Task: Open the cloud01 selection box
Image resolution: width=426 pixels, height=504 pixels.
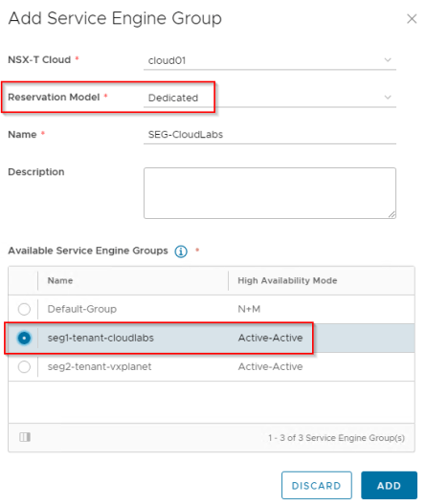Action: click(x=270, y=60)
